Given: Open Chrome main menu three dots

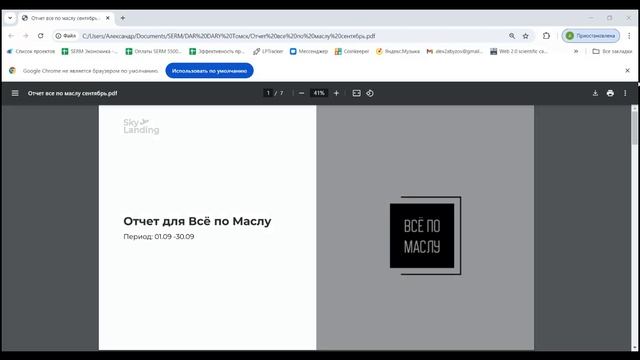Looking at the screenshot, I should coord(629,36).
